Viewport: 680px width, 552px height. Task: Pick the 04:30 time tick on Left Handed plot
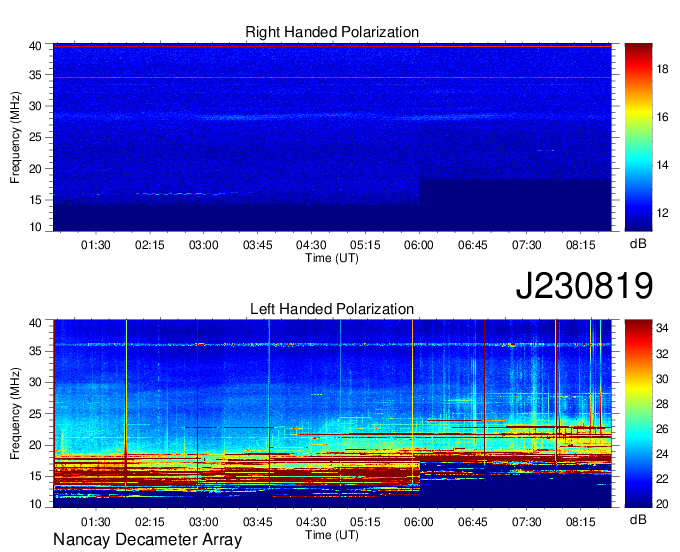pyautogui.click(x=311, y=522)
